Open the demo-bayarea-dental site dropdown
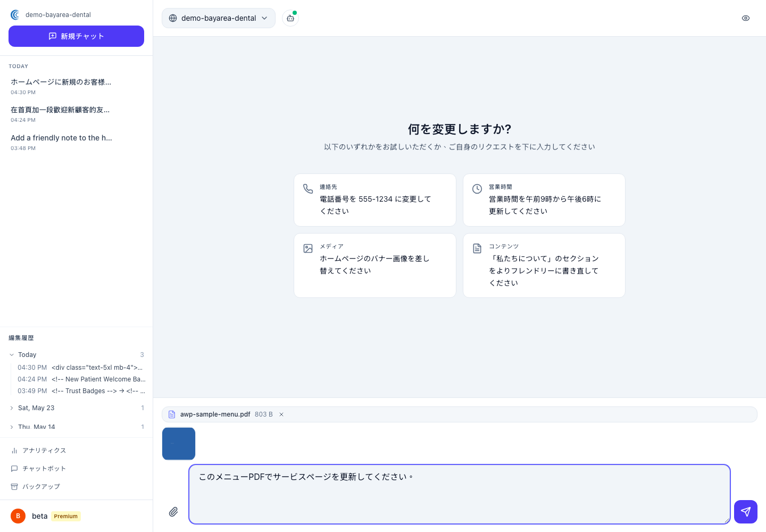 (219, 18)
